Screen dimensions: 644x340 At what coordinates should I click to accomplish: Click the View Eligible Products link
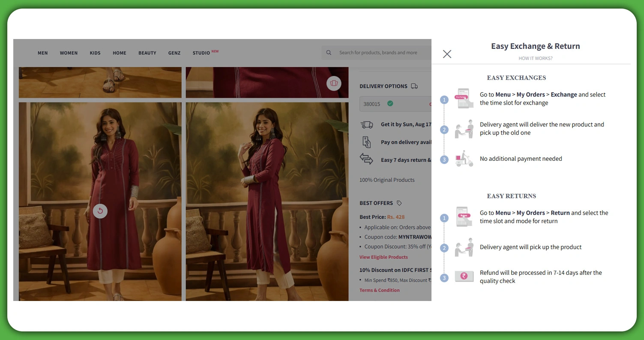click(x=383, y=257)
